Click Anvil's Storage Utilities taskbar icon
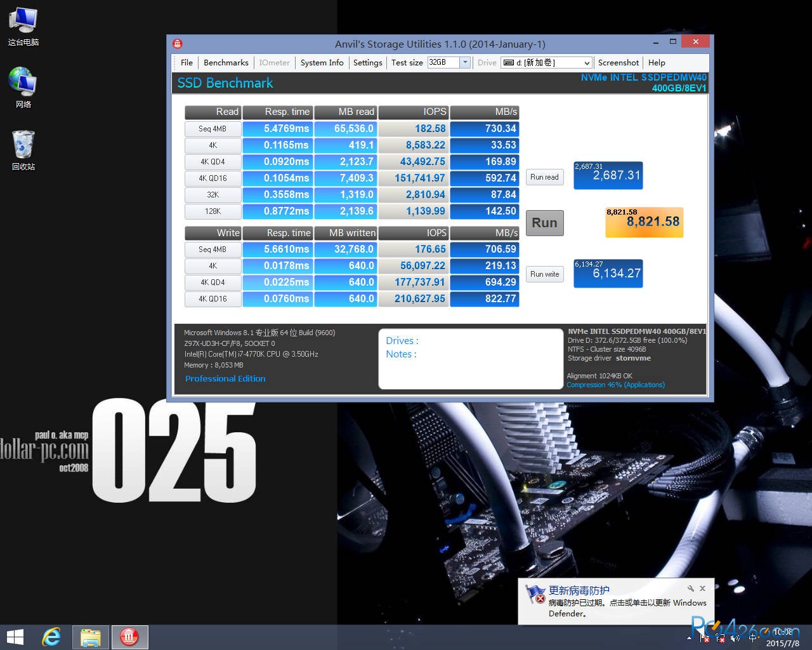 (129, 637)
